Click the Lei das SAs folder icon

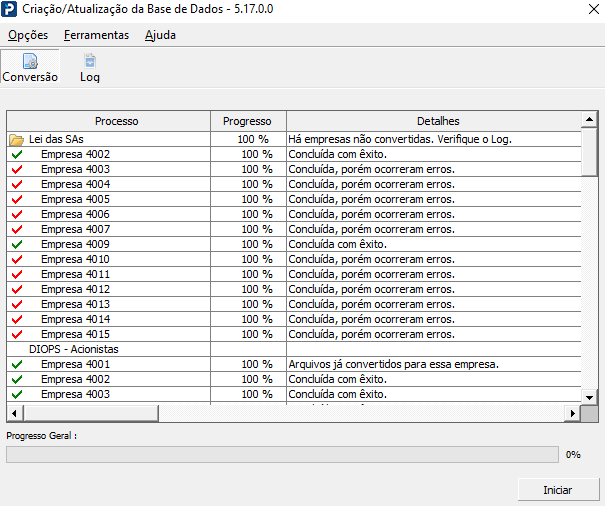17,139
